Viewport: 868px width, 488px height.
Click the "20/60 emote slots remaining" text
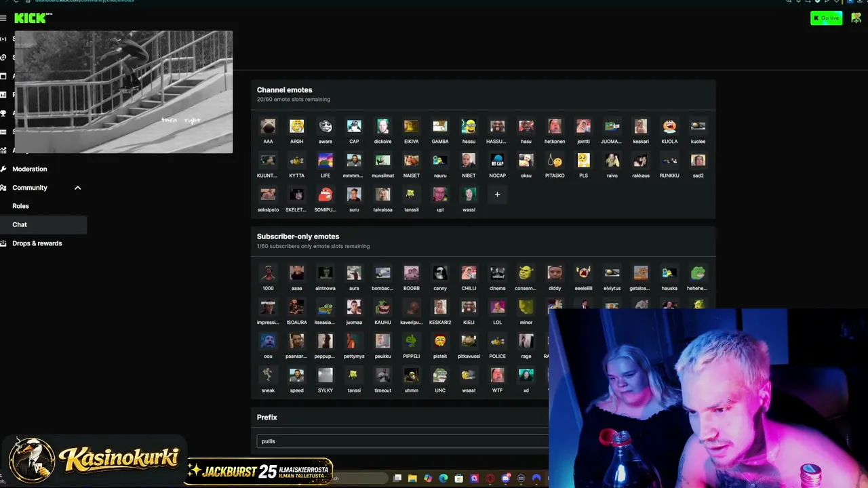point(294,100)
